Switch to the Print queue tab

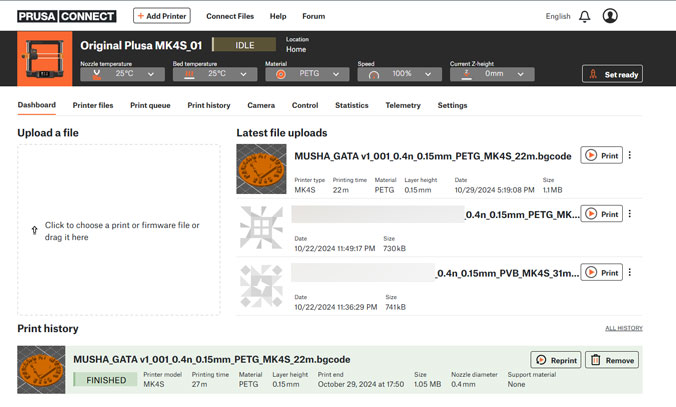coord(150,105)
